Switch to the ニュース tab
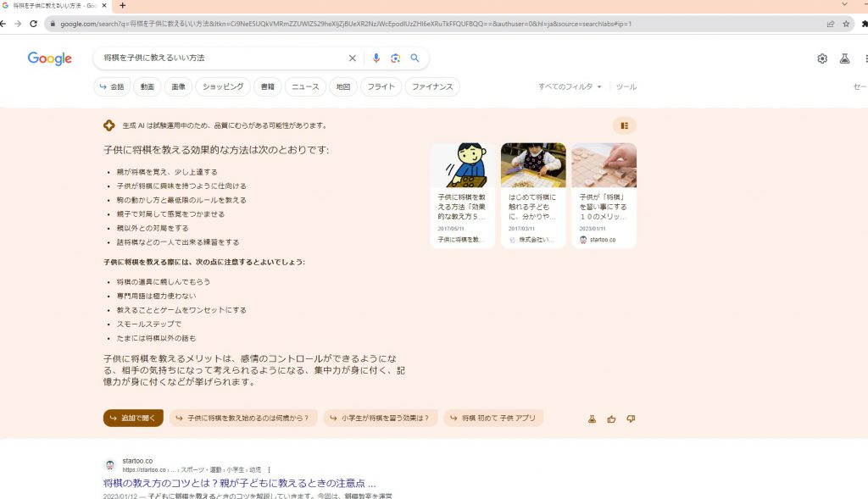The height and width of the screenshot is (499, 868). pos(304,86)
